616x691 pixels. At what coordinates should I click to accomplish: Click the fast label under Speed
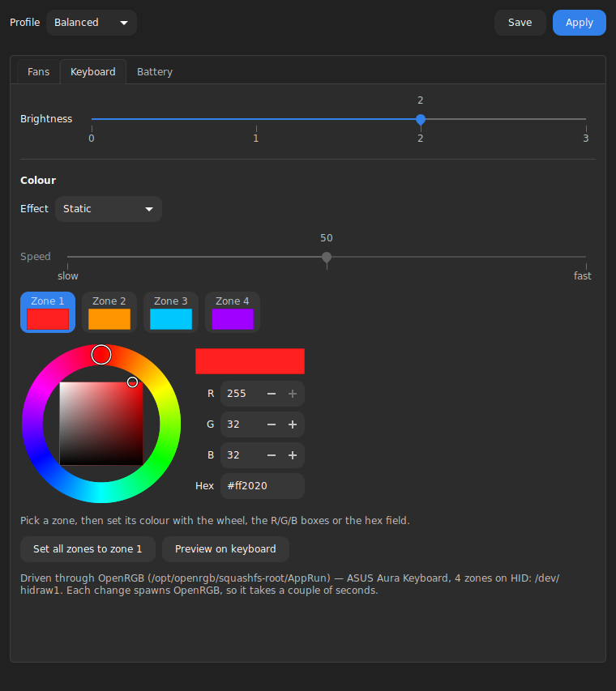[583, 276]
